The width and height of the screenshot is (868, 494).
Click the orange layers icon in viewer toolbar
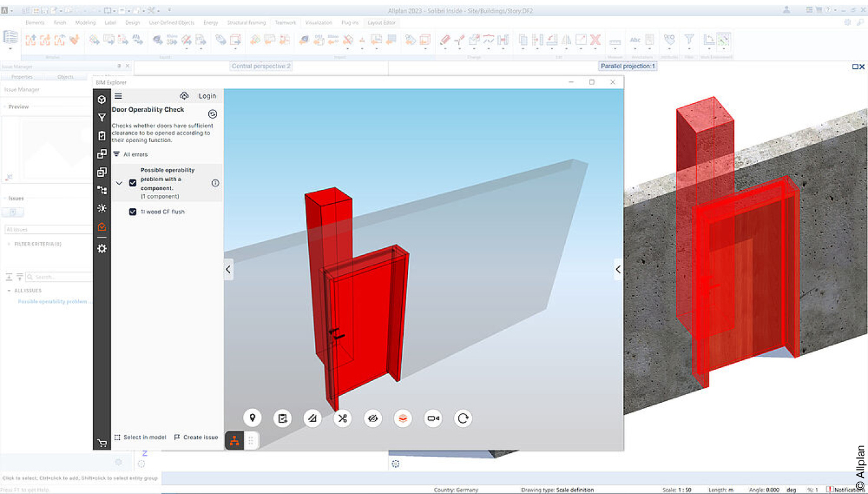[x=402, y=418]
